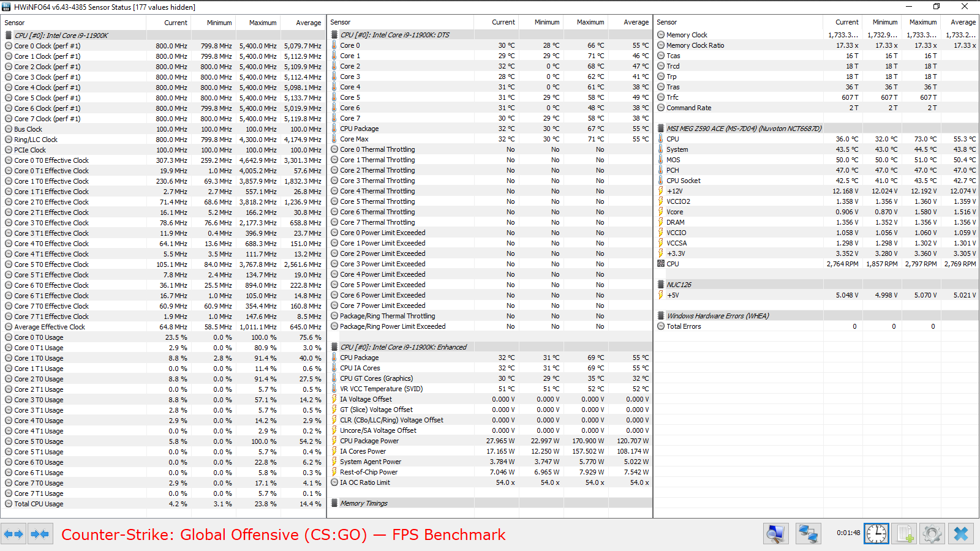
Task: Reset the elapsed time clock icon
Action: [876, 534]
